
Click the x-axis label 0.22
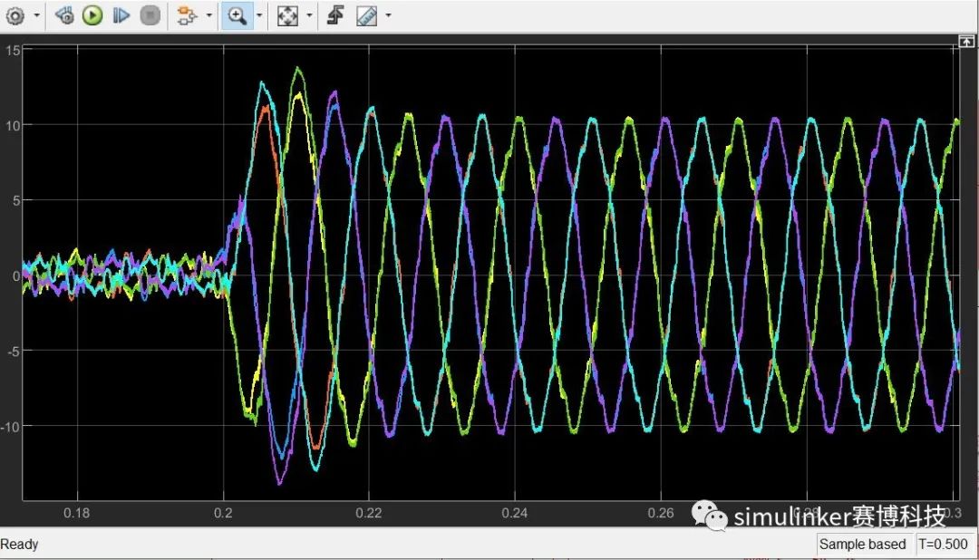(x=368, y=513)
